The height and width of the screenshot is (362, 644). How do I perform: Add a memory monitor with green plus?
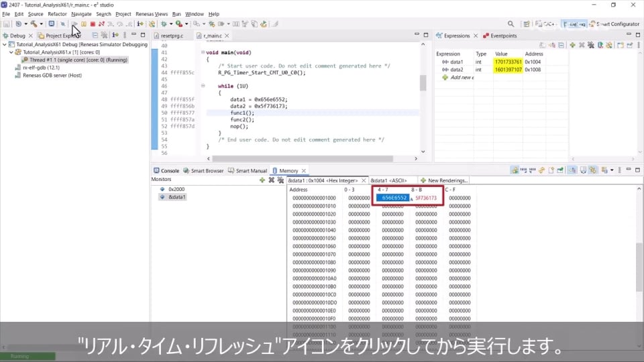click(x=262, y=180)
